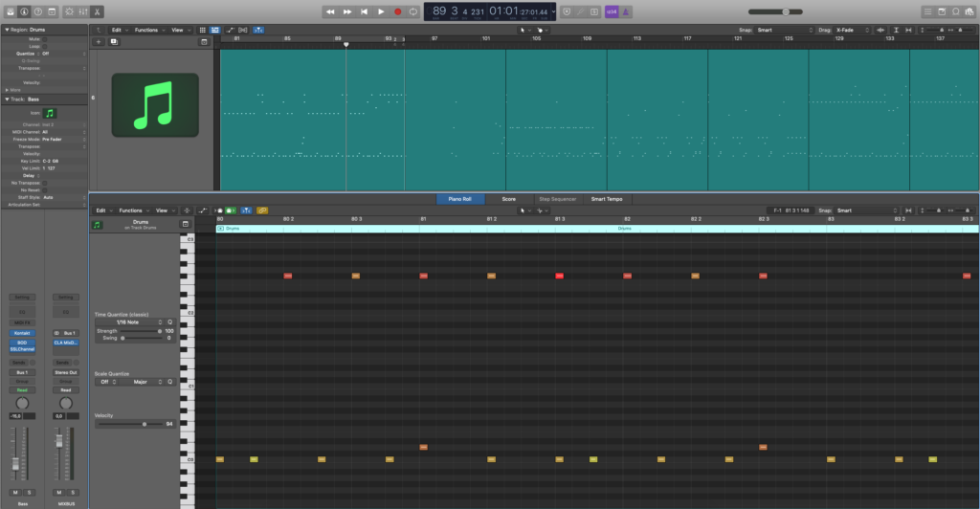This screenshot has height=509, width=980.
Task: Open the Loop Browser icon
Action: point(956,11)
